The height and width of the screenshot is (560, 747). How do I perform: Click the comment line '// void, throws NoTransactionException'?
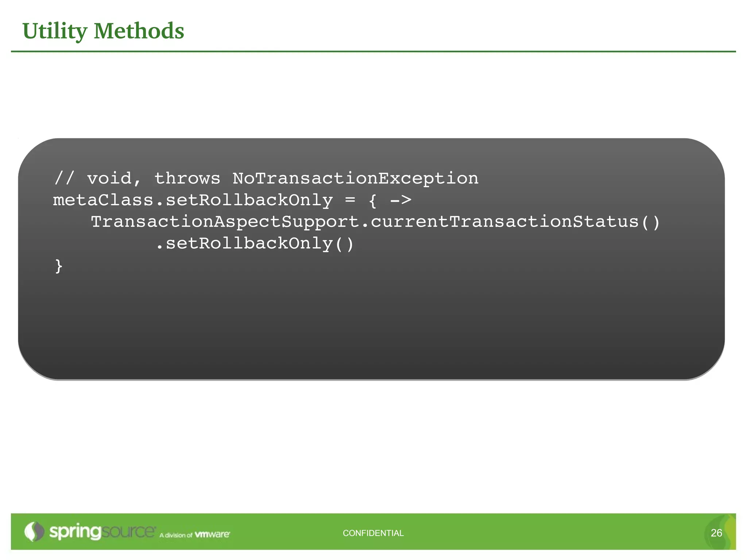[x=266, y=179]
